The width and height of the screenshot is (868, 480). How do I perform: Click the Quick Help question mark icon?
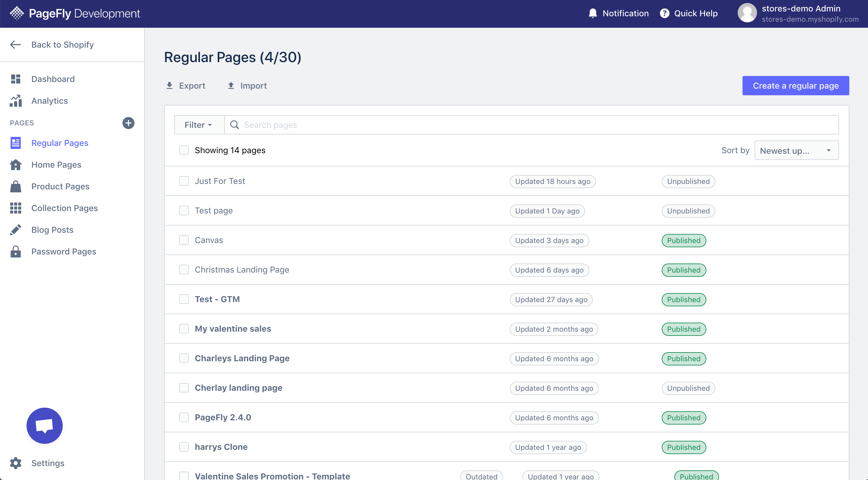pos(664,14)
